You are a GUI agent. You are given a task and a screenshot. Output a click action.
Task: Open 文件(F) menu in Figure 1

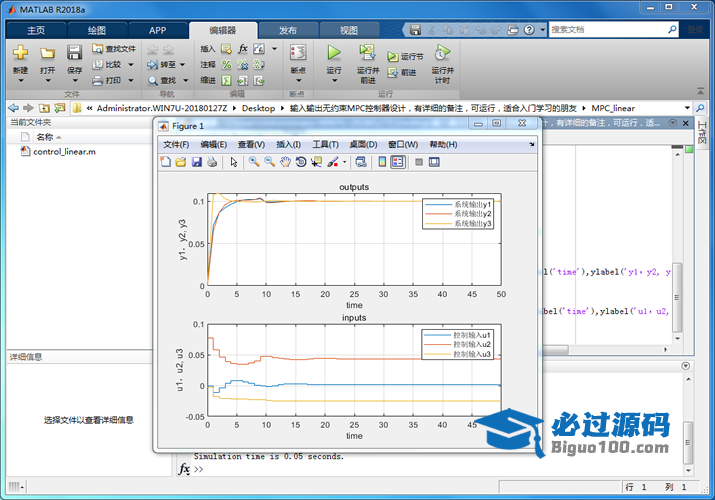(x=176, y=144)
